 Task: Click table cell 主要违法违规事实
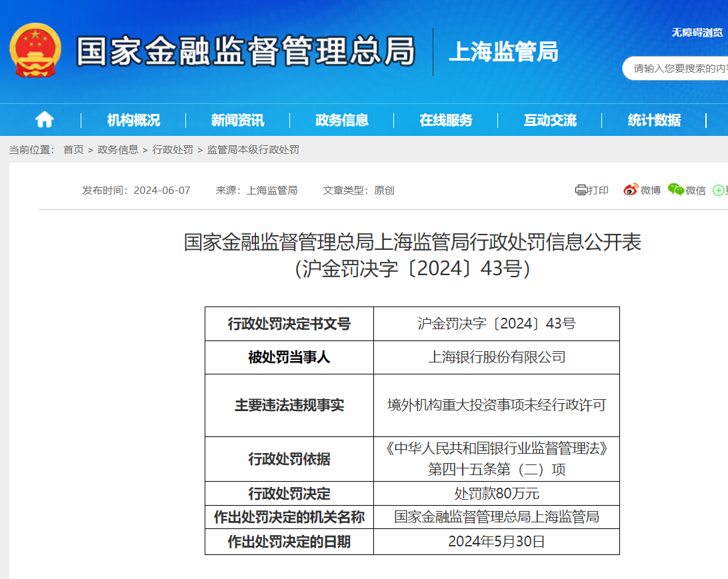click(x=289, y=405)
